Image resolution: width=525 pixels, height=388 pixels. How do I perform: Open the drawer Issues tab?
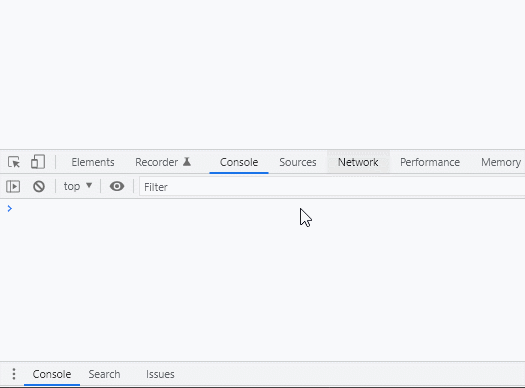point(160,374)
